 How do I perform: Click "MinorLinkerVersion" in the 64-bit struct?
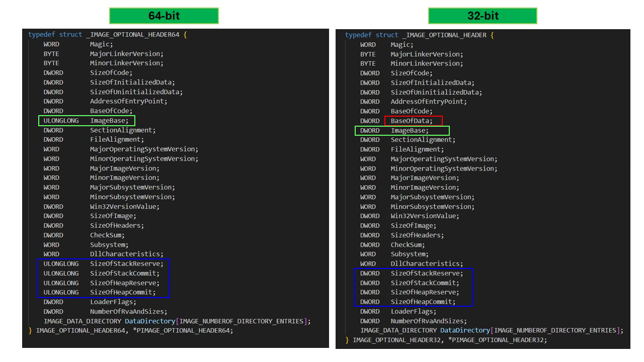point(125,63)
